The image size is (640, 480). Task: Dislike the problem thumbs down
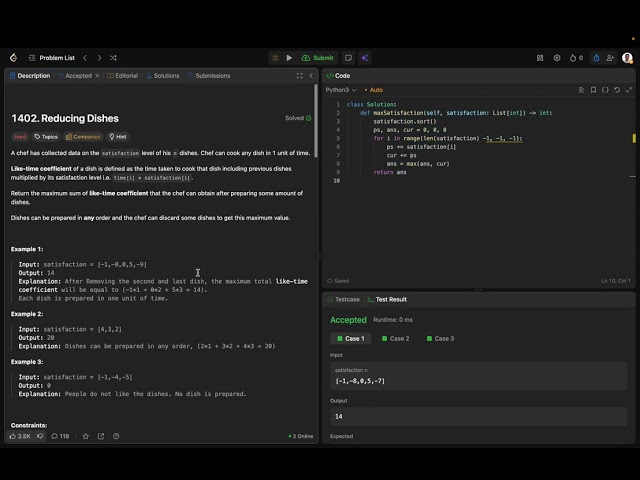click(x=40, y=436)
